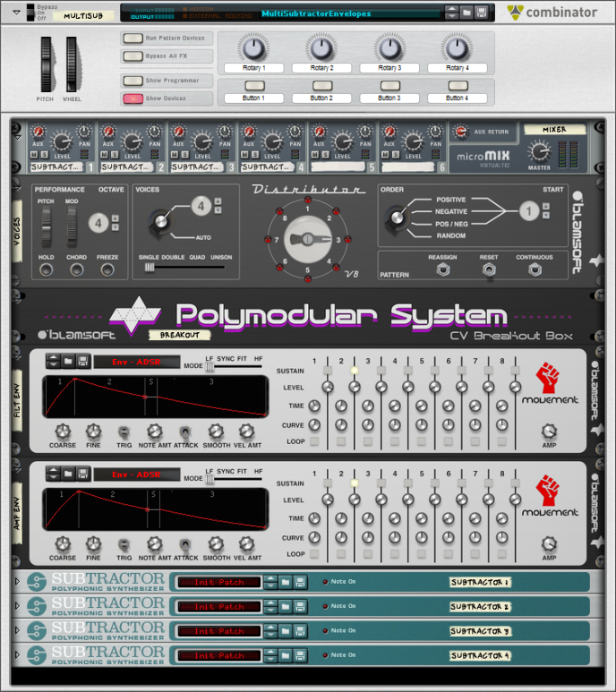This screenshot has width=616, height=692.
Task: Save the MultiSubtractorEnvelopes Combinator patch
Action: click(482, 13)
